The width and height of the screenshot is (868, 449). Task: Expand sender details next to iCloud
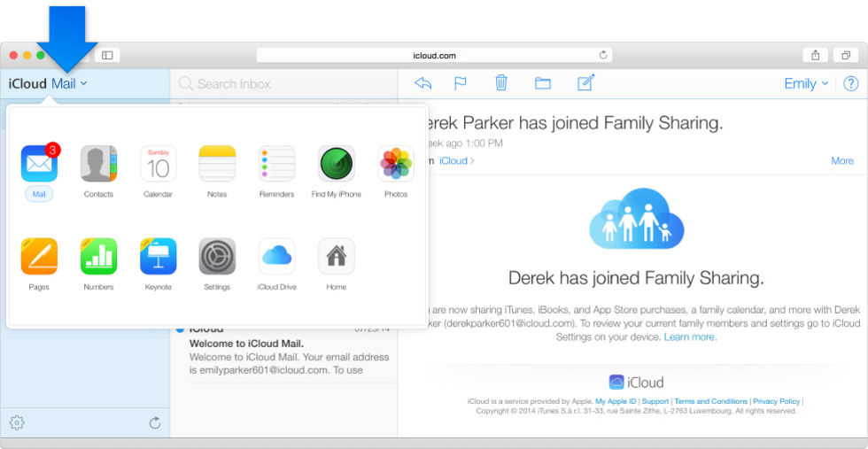[456, 160]
